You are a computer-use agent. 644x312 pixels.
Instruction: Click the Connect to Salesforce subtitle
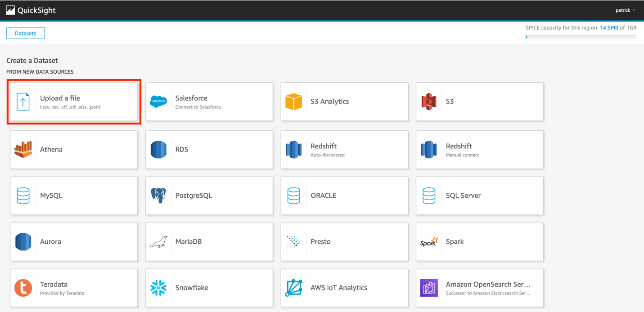pos(198,107)
